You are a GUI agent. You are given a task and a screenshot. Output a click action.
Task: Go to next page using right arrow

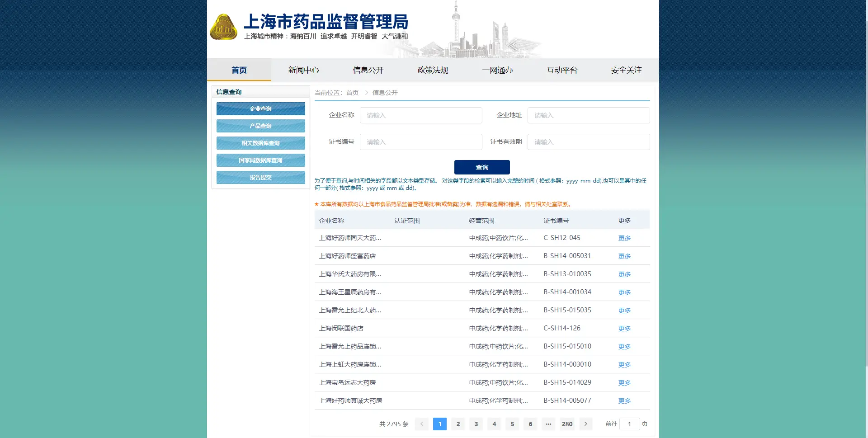(585, 424)
